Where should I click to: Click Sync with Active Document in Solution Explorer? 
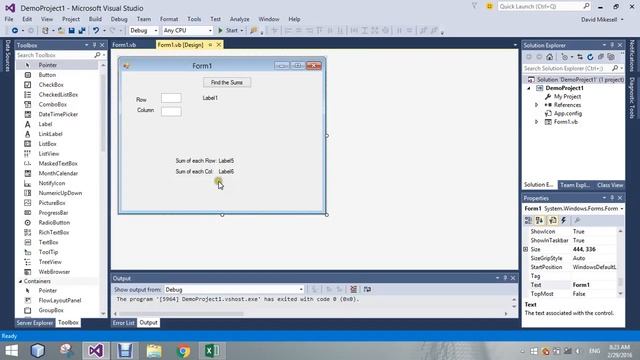[x=580, y=57]
